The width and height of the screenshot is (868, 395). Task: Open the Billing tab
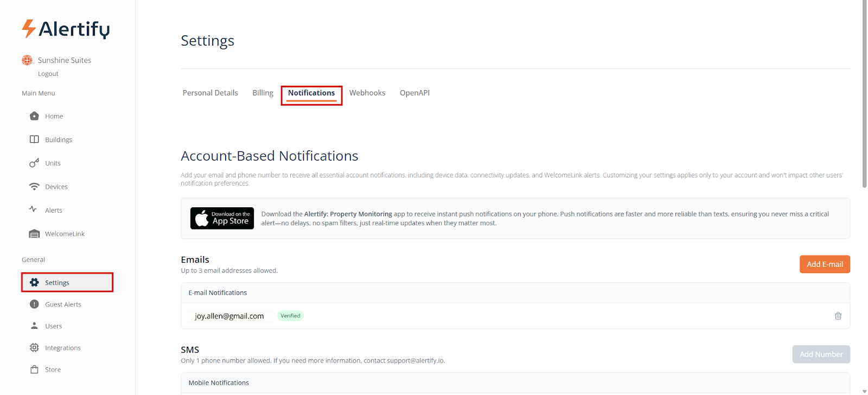tap(263, 93)
